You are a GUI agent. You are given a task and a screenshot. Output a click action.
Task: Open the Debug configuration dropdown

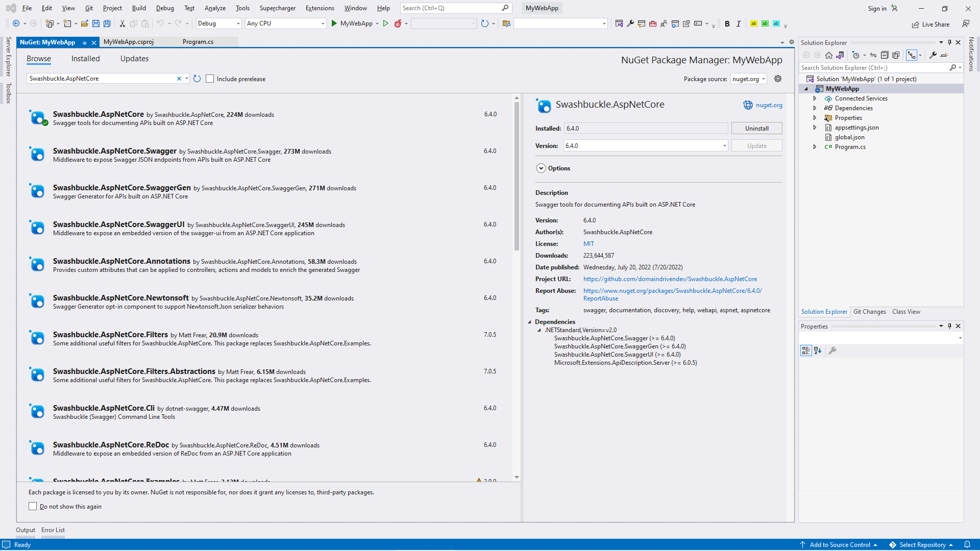238,23
